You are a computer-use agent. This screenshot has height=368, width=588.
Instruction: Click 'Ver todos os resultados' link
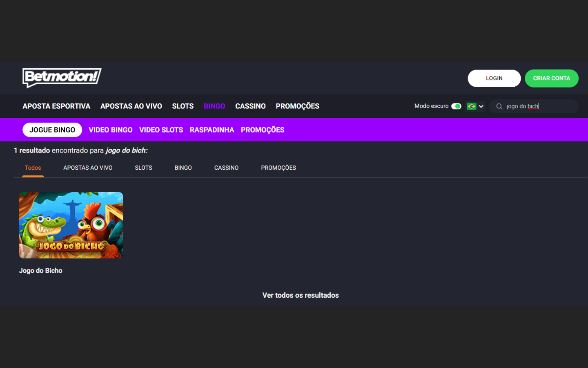coord(301,295)
